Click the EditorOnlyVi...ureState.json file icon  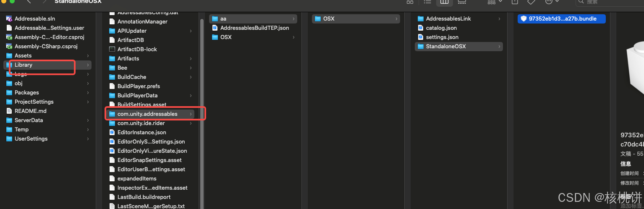[x=112, y=151]
